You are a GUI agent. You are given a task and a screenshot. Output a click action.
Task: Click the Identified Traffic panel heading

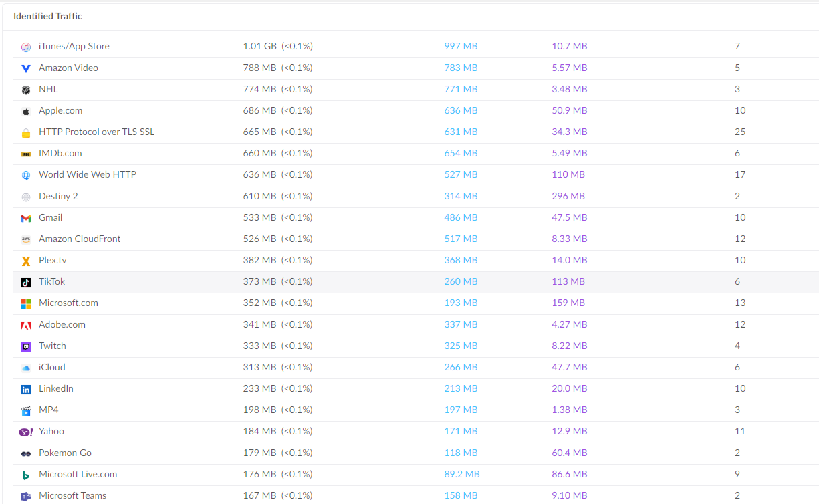click(x=47, y=16)
